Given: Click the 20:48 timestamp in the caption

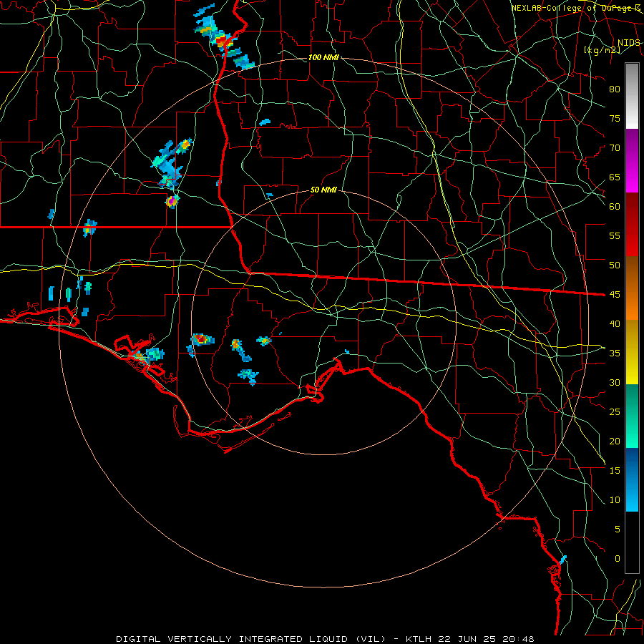Looking at the screenshot, I should (517, 639).
